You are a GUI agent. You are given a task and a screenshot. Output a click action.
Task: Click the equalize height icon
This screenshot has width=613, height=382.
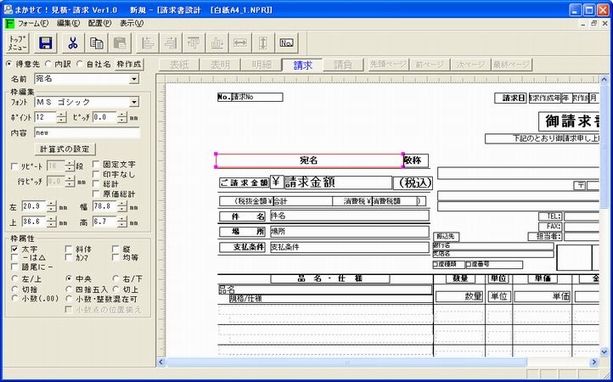tap(263, 43)
